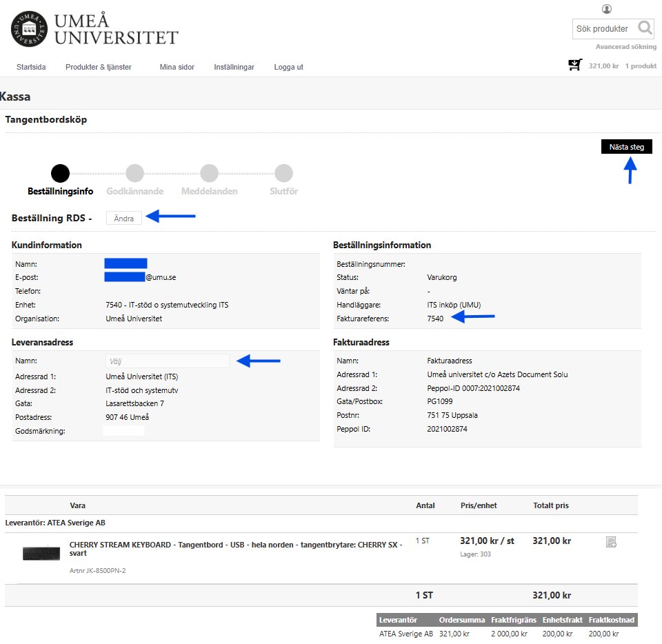Select the Godkännande step circle

134,173
